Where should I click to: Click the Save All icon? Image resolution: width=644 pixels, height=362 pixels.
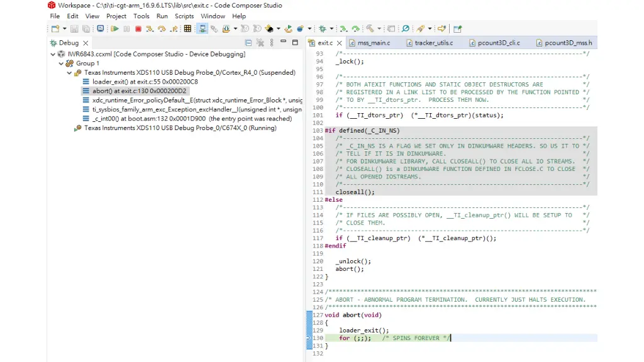(x=86, y=29)
